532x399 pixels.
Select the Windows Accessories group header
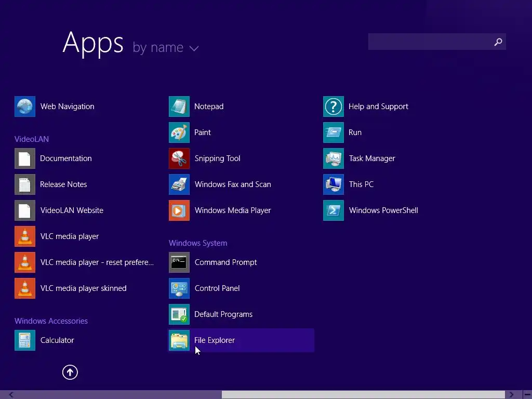pos(51,321)
